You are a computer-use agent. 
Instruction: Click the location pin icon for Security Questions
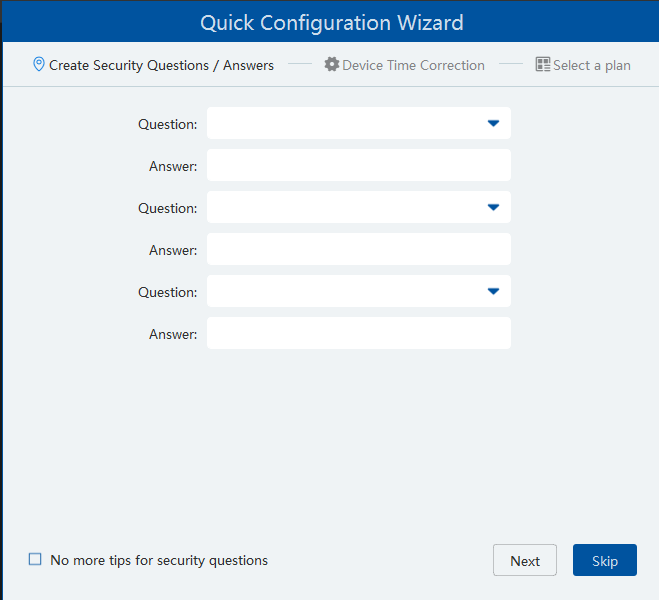coord(39,65)
